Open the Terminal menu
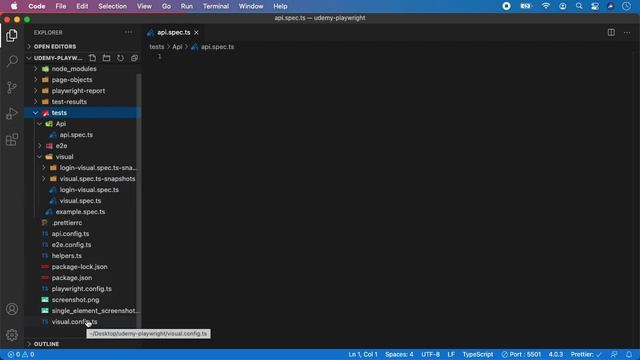 216,6
